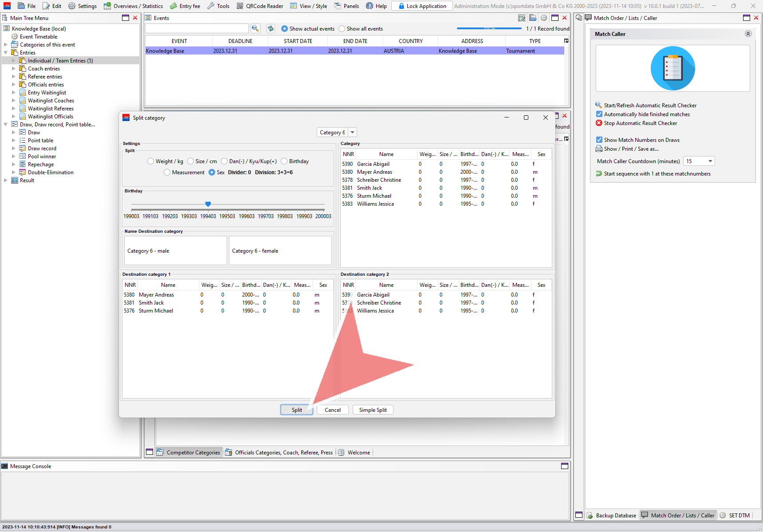Select the Birthday split radio button
The width and height of the screenshot is (763, 532).
point(284,161)
